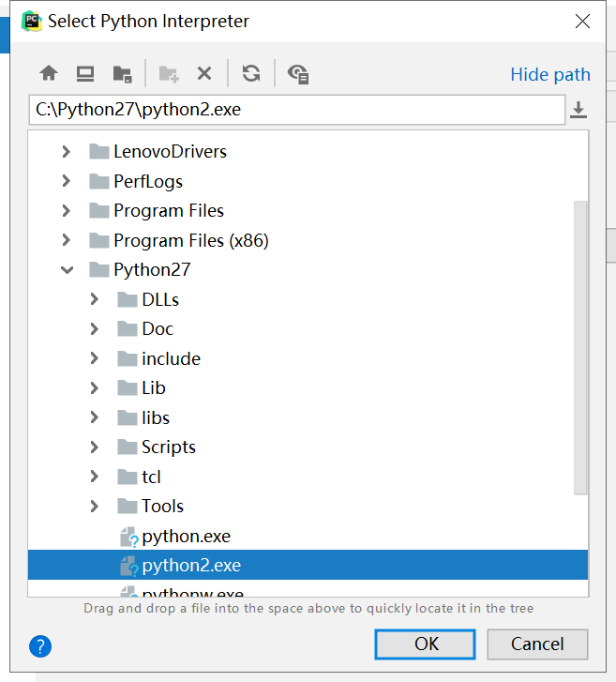
Task: Select the PerfLogs folder name
Action: pos(148,182)
